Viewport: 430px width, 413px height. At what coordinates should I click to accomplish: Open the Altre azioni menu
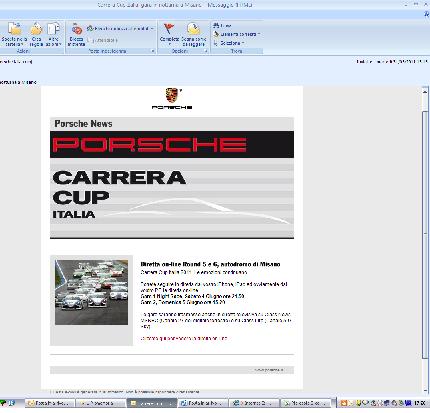click(53, 34)
